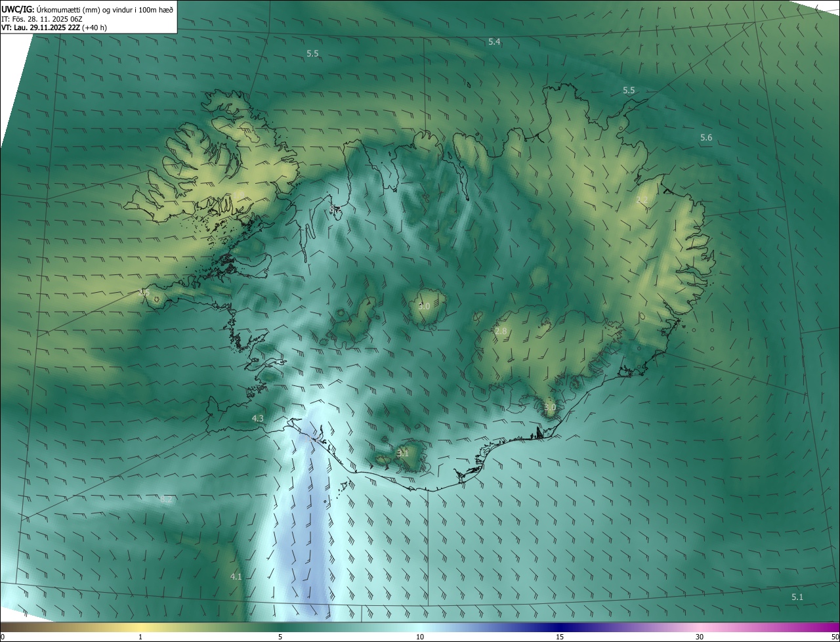Click the 8.2 value label over the sea
Viewport: 840px width, 642px height.
tap(166, 500)
